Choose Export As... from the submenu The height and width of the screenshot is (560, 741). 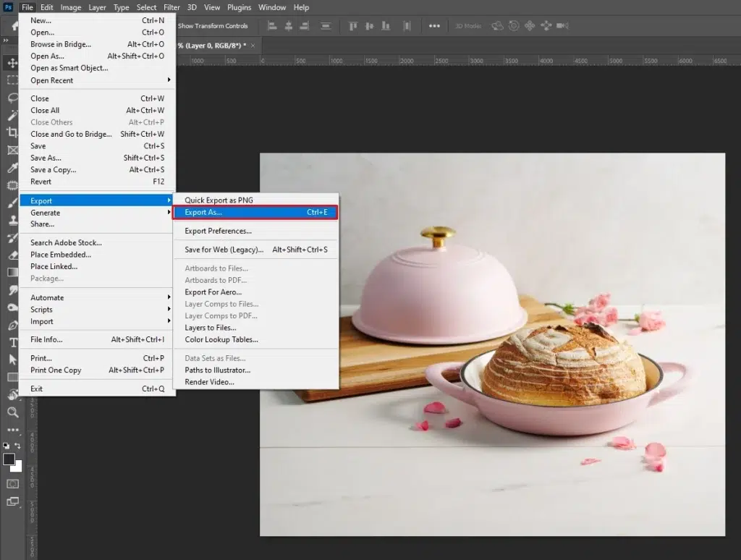(203, 213)
